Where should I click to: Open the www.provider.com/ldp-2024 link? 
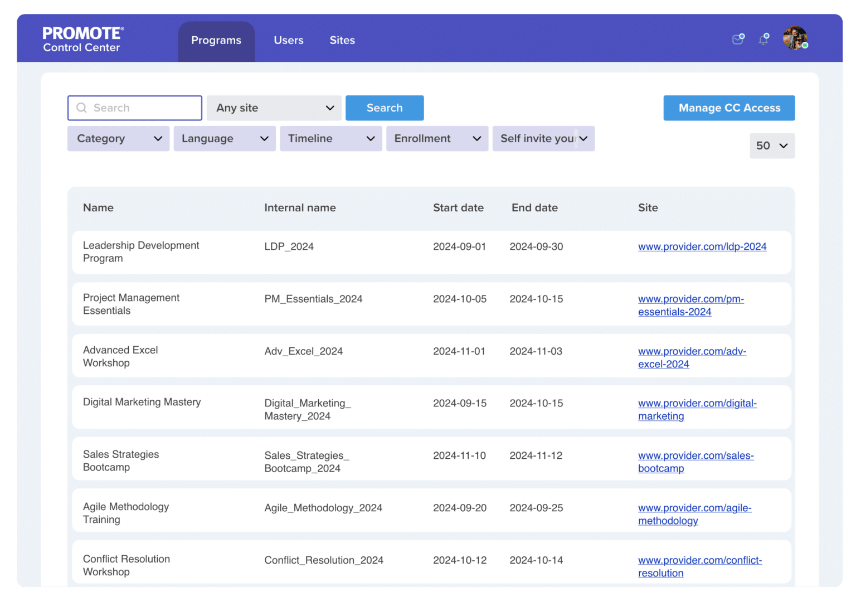[702, 246]
